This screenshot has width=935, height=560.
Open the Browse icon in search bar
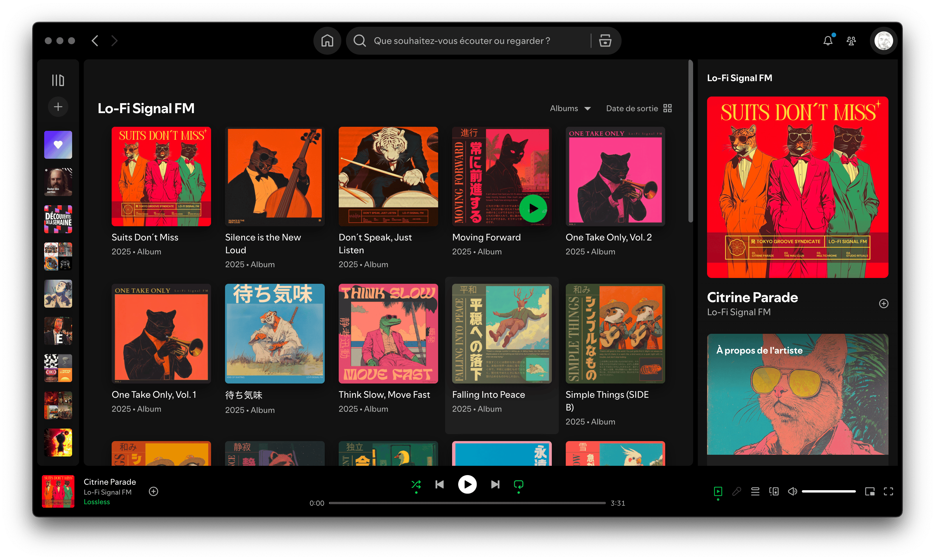605,41
